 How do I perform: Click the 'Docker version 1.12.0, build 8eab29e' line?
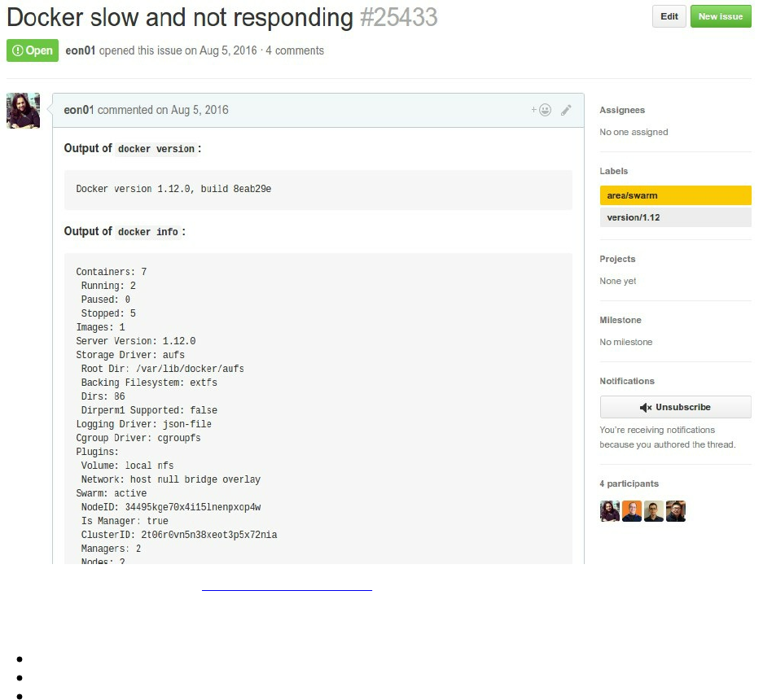coord(173,189)
